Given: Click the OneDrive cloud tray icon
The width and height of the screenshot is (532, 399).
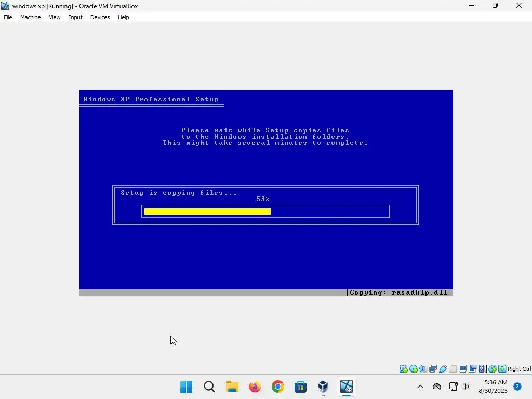Looking at the screenshot, I should coord(437,387).
